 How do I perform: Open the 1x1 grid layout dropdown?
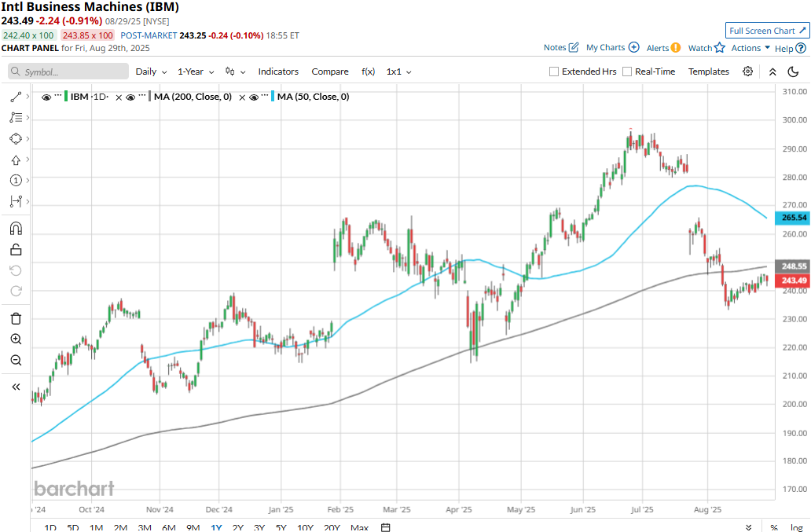click(398, 72)
